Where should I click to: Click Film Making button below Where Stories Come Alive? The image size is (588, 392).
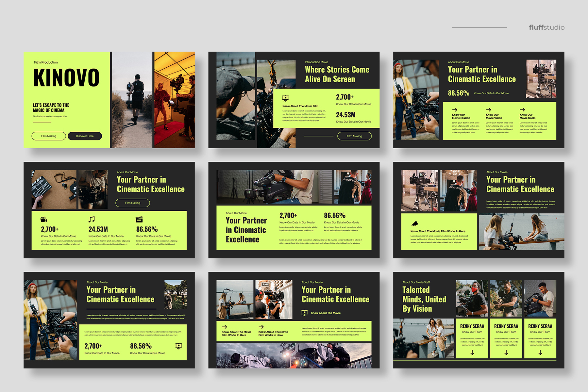354,136
